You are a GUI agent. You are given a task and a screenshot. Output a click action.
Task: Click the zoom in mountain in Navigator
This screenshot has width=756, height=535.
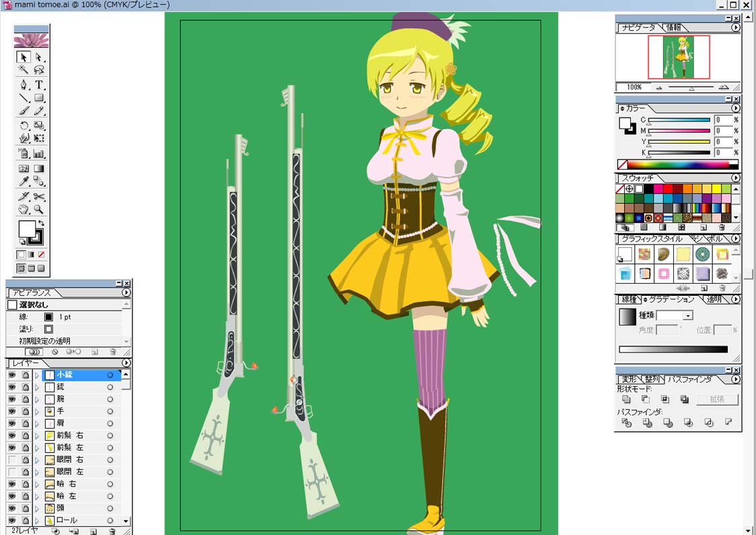click(723, 88)
